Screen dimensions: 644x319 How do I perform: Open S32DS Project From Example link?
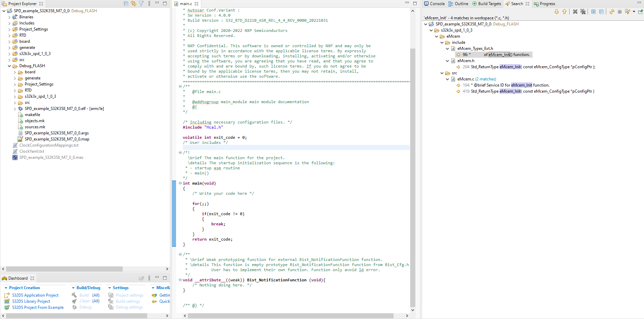coord(38,307)
